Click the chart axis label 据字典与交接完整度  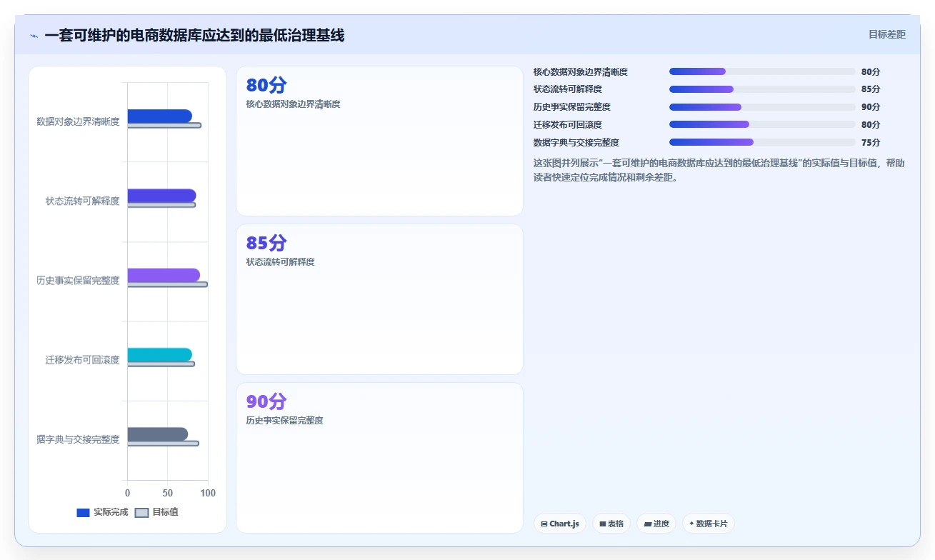click(x=78, y=439)
